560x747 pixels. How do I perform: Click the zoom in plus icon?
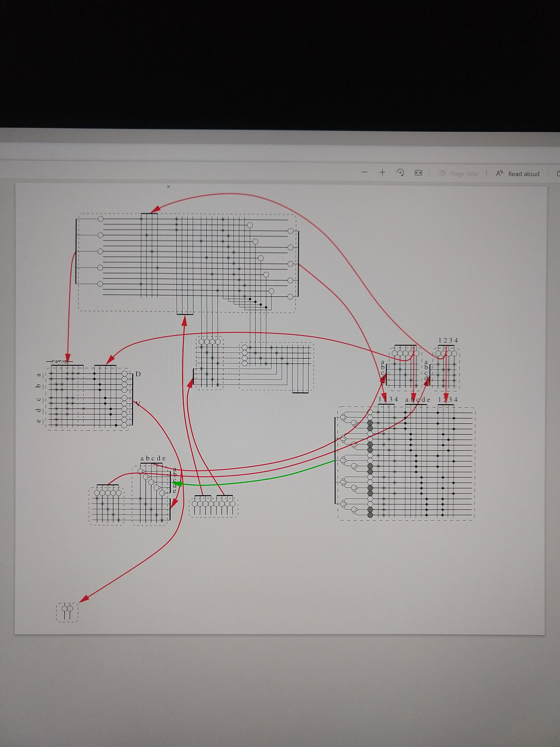click(382, 172)
